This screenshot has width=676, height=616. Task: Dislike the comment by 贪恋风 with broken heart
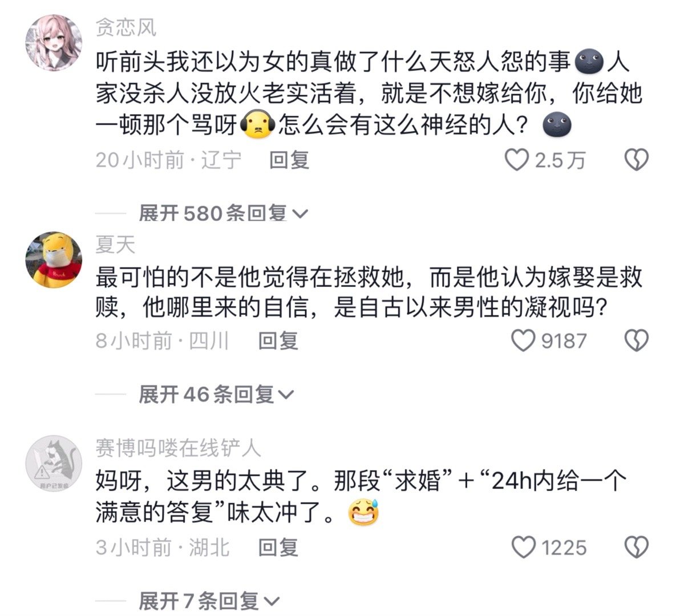tap(636, 160)
